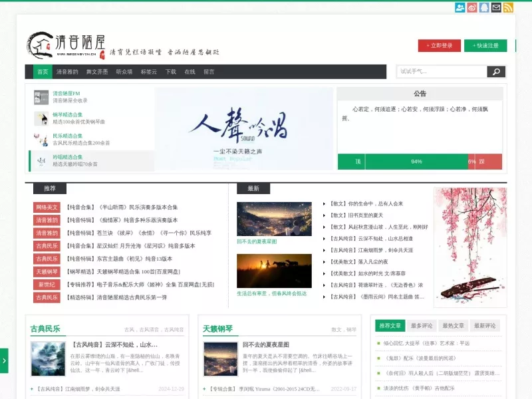Open 生活总有寒意，但春风终会抵达 link
This screenshot has height=399, width=532.
pyautogui.click(x=272, y=293)
